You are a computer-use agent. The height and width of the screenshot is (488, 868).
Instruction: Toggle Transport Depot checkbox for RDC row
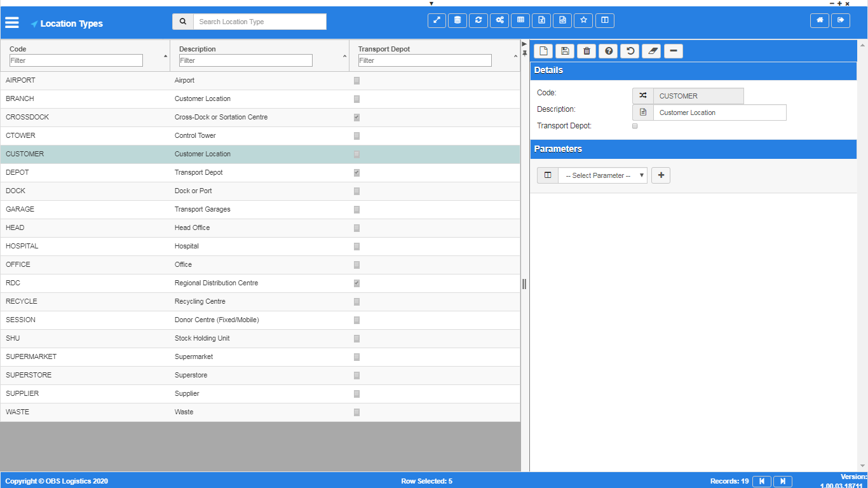(356, 283)
